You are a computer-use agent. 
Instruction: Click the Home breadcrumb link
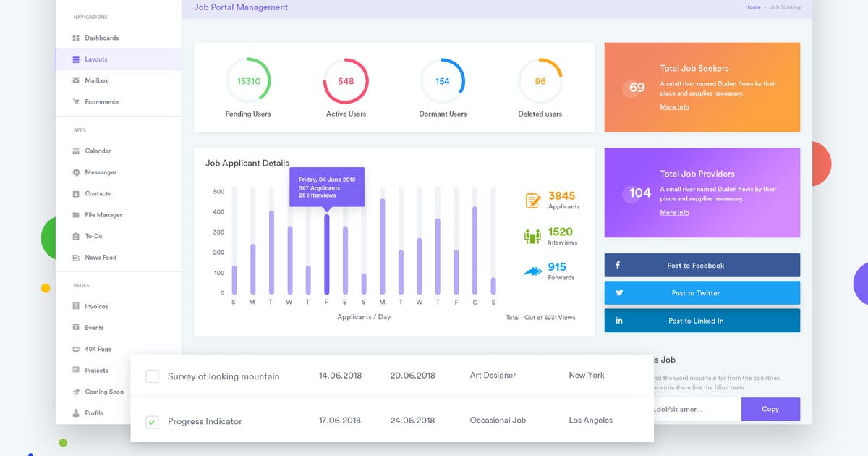pyautogui.click(x=753, y=7)
